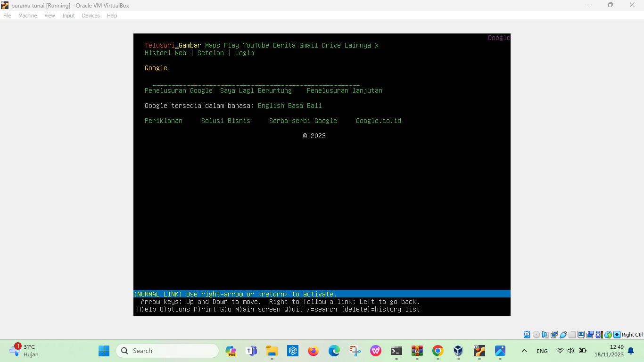644x362 pixels.
Task: Click the Login link
Action: pyautogui.click(x=245, y=53)
